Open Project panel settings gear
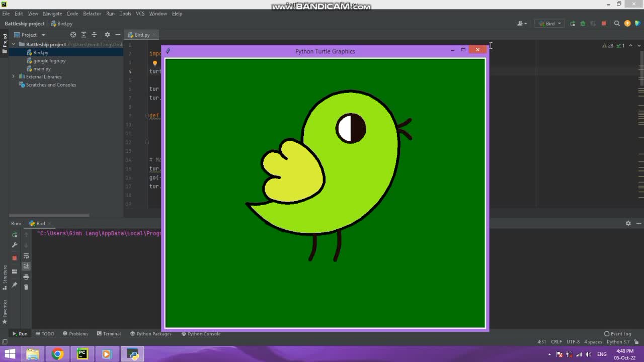Screen dimensions: 644x362 tap(107, 35)
